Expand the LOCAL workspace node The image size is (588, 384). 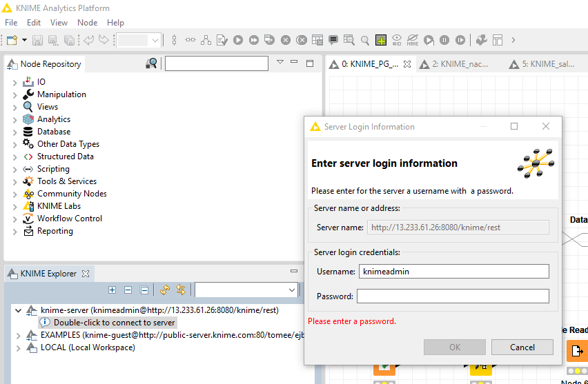(x=18, y=348)
